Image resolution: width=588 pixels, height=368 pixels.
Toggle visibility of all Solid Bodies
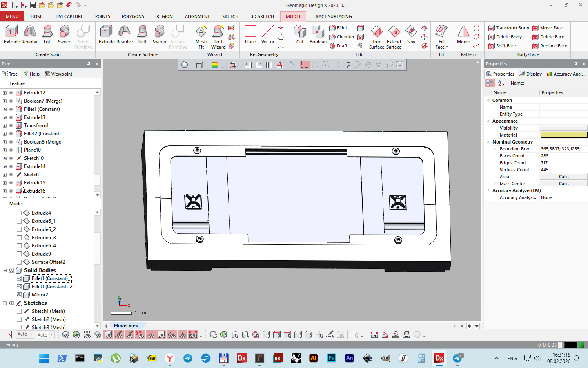11,270
